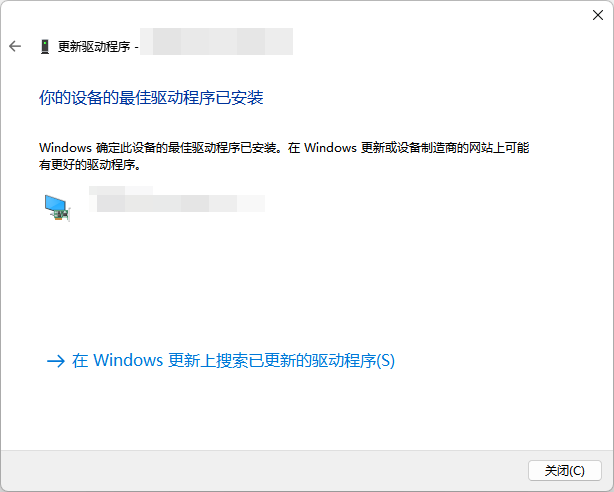This screenshot has height=492, width=614.
Task: Click 更新上搜索 within the blue link
Action: (208, 361)
